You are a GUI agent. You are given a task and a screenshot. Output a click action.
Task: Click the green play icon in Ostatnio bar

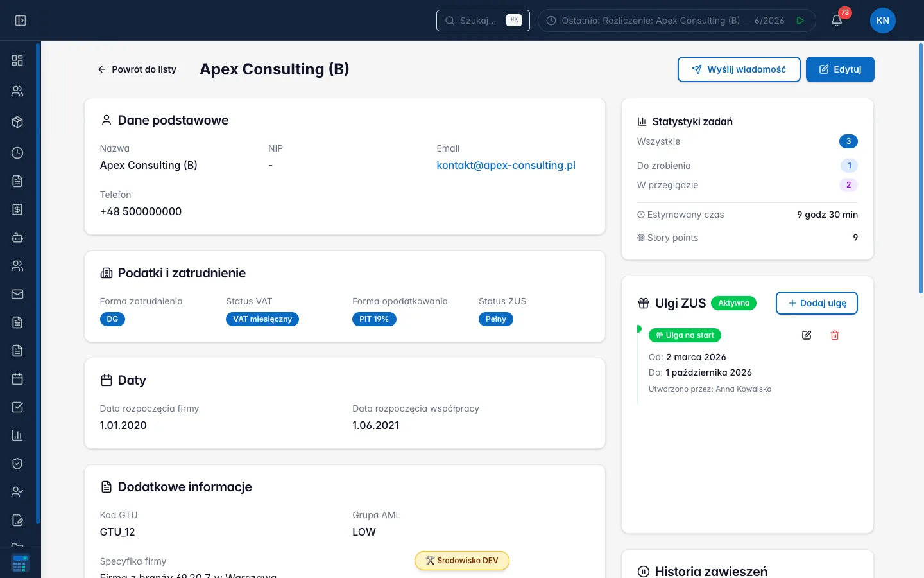[800, 21]
